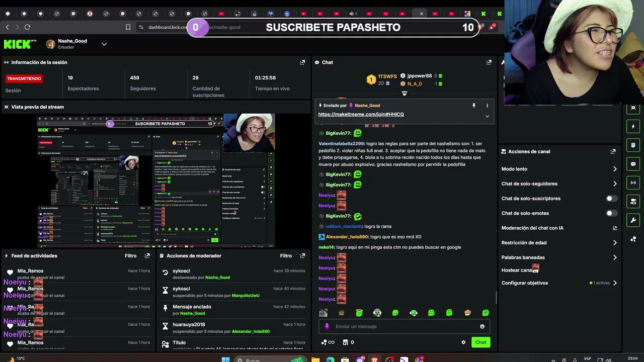Expand Restricción de edad options
644x362 pixels.
coord(614,243)
